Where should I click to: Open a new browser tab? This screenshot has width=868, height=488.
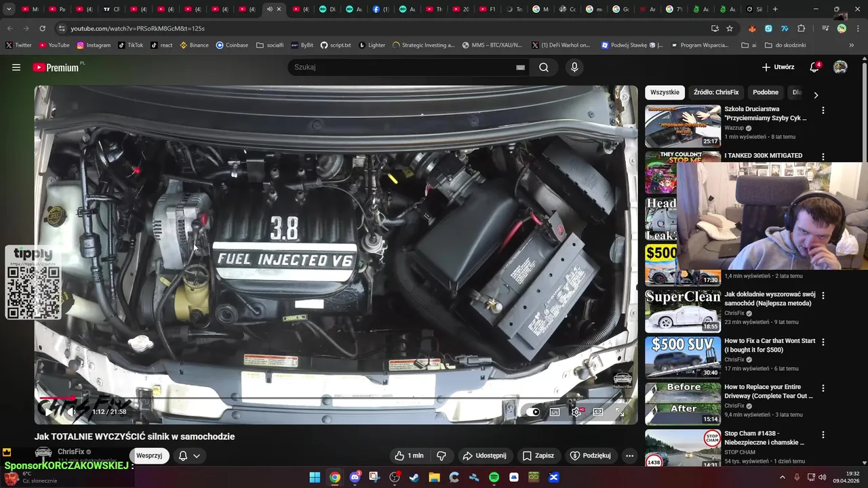[775, 9]
